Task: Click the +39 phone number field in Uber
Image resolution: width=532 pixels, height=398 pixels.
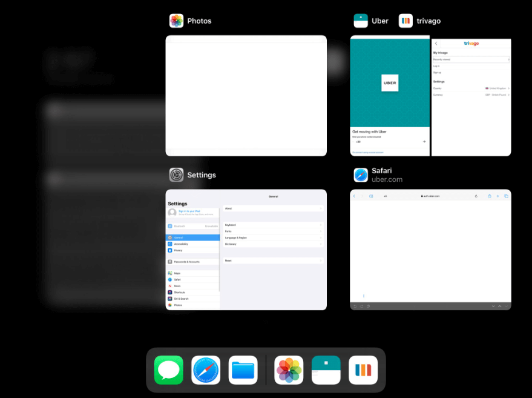Action: tap(387, 142)
